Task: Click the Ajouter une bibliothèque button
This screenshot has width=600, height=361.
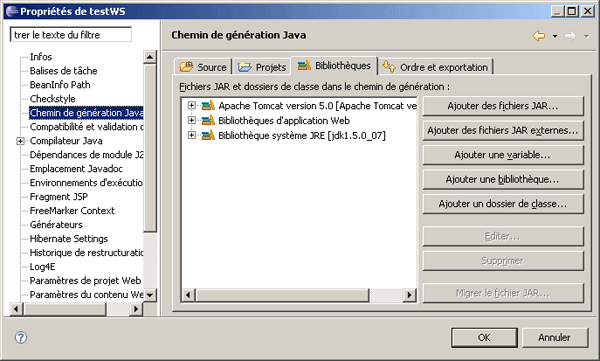Action: click(x=503, y=180)
